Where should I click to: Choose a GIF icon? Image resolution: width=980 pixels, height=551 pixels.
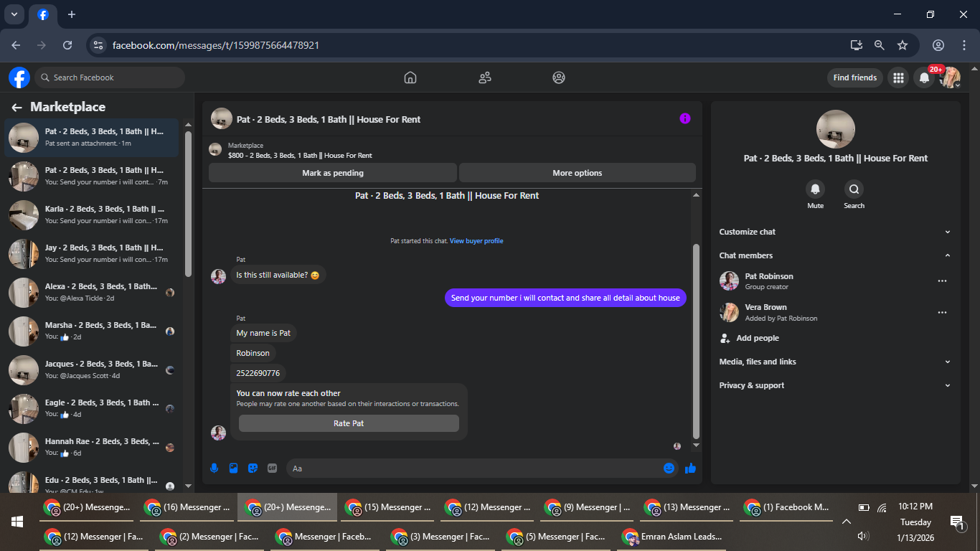tap(272, 468)
